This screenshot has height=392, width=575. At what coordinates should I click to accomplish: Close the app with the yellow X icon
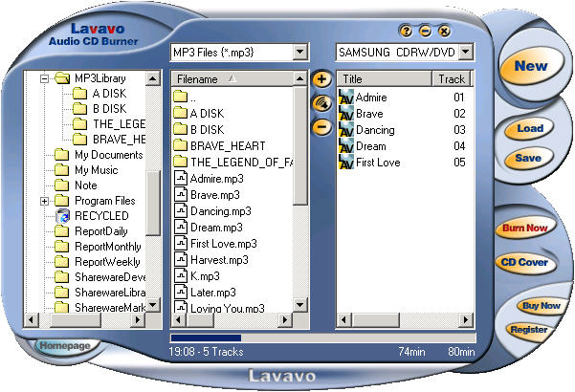[444, 32]
